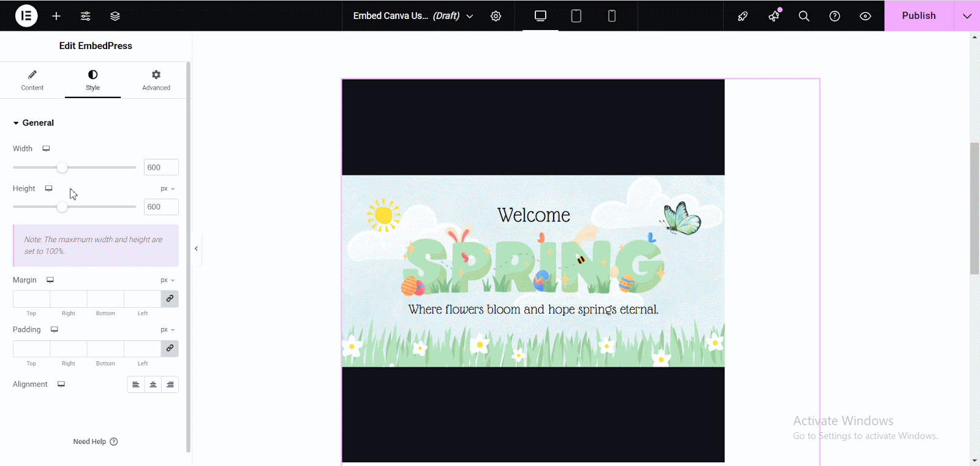Open page settings gear icon
Screen dimensions: 980x466
point(496,16)
